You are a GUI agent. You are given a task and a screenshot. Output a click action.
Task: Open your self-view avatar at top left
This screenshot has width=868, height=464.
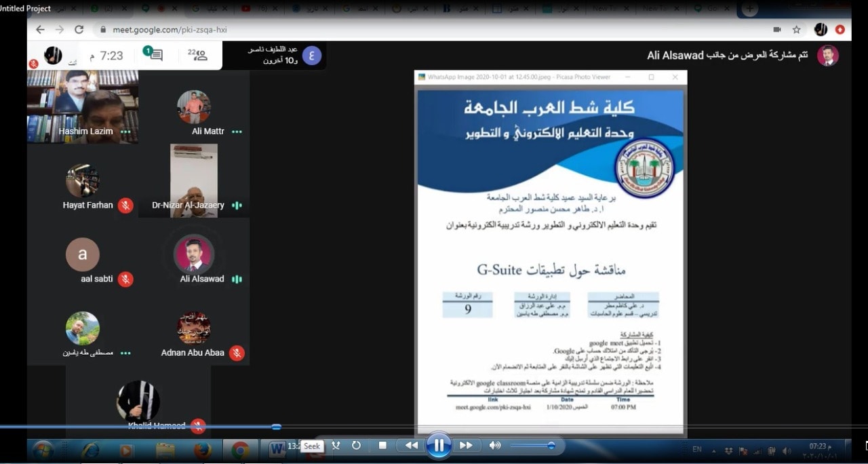click(x=53, y=55)
